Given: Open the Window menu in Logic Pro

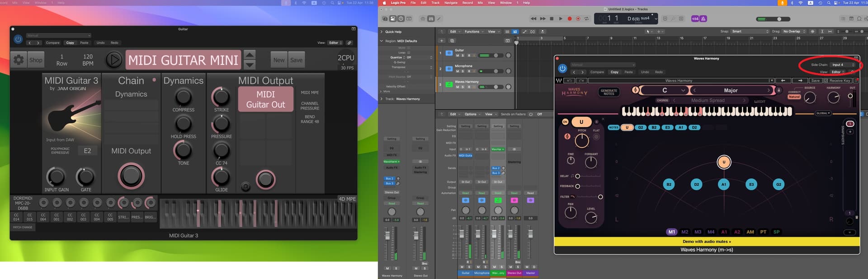Looking at the screenshot, I should click(x=506, y=3).
